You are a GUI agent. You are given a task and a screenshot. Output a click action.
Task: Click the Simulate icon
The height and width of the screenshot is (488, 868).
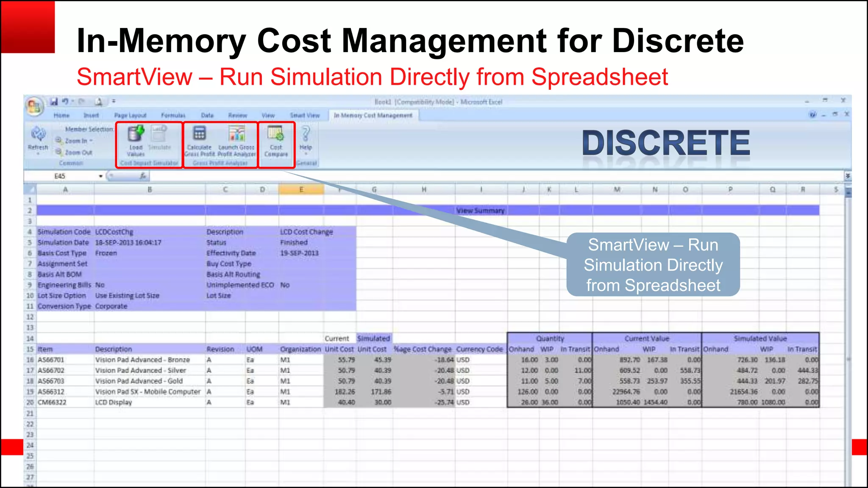point(159,134)
